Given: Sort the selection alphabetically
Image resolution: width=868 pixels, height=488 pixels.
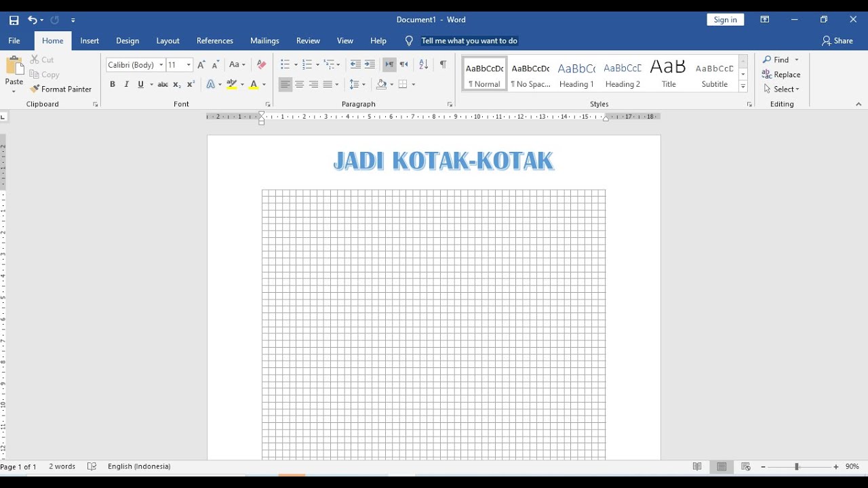Looking at the screenshot, I should pyautogui.click(x=423, y=64).
